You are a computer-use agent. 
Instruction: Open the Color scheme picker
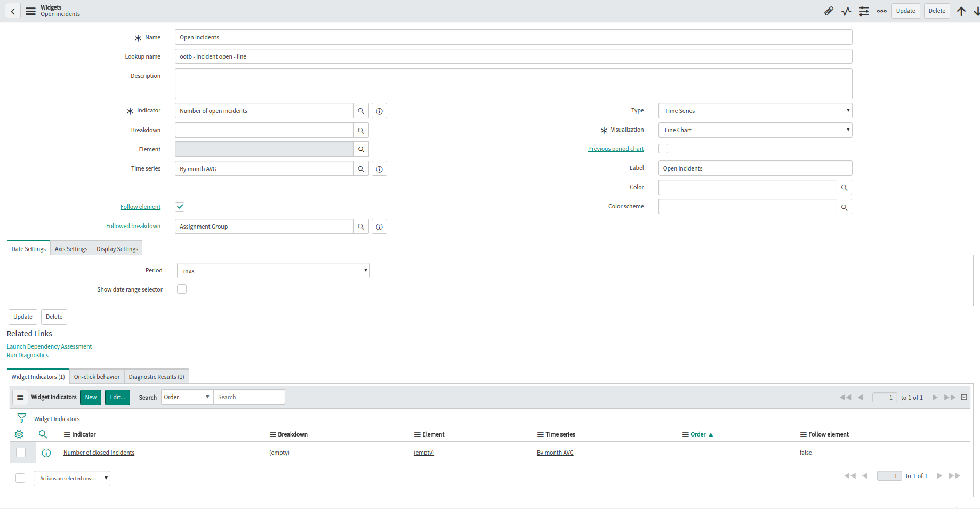pos(844,206)
